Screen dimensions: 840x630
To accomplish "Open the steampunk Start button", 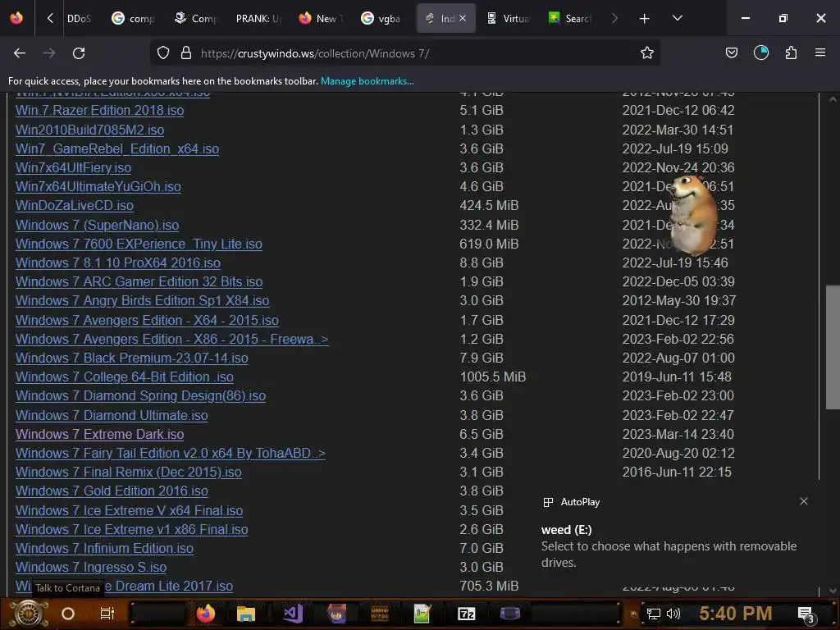I will coord(29,614).
